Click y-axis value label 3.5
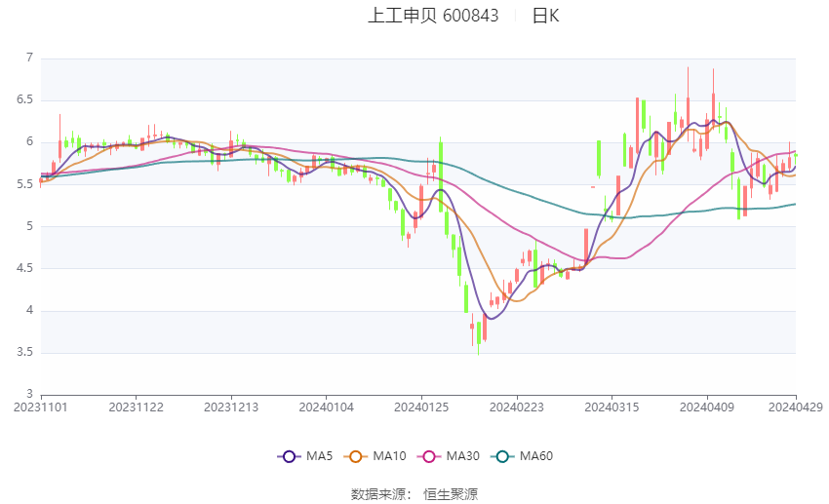 tap(24, 352)
